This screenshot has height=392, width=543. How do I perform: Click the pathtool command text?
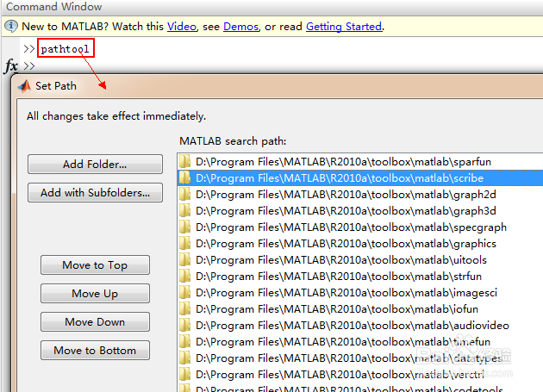(66, 49)
